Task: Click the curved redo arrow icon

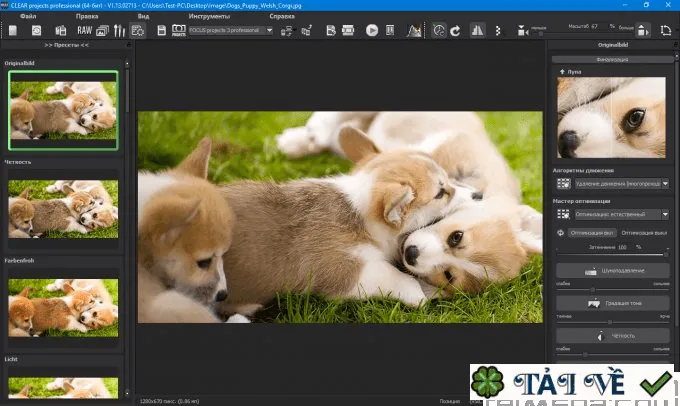Action: click(455, 31)
